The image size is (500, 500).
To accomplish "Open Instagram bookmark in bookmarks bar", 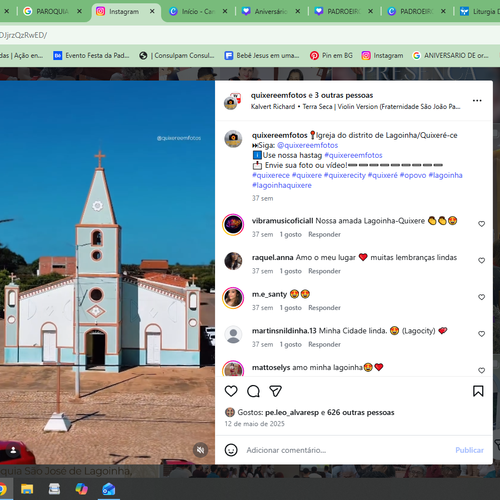I will [382, 56].
